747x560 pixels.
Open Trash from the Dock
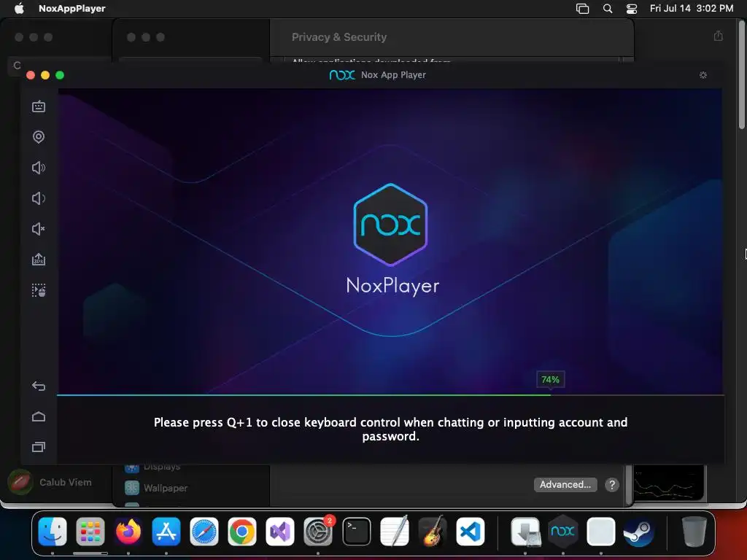(694, 532)
